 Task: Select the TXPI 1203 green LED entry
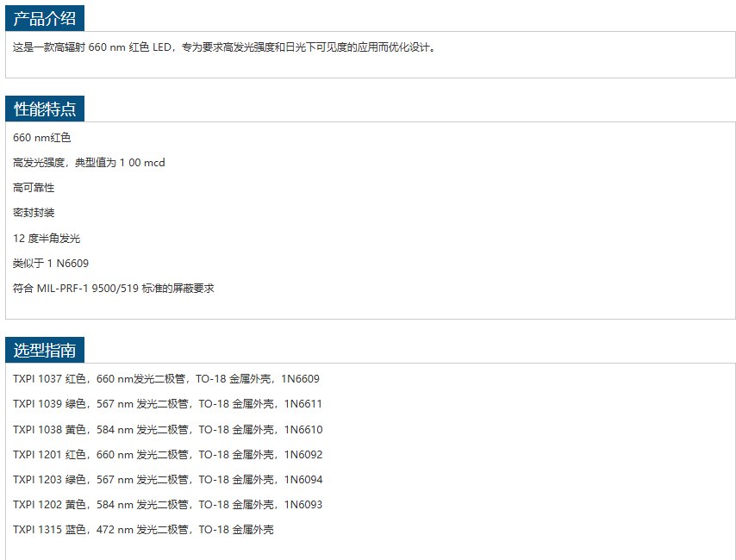click(x=167, y=480)
